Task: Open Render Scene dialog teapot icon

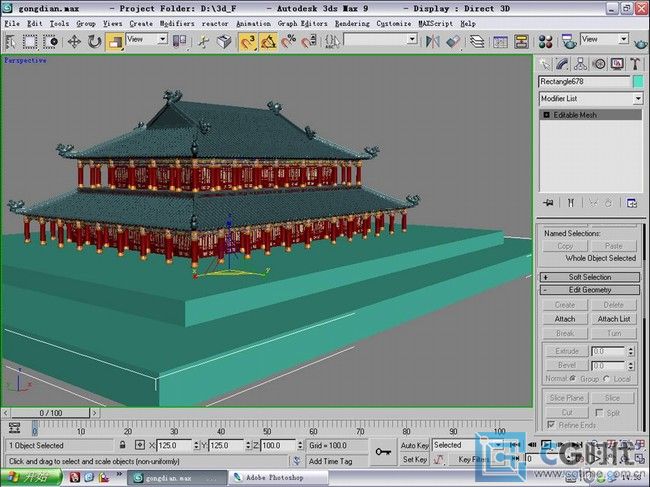Action: 569,41
